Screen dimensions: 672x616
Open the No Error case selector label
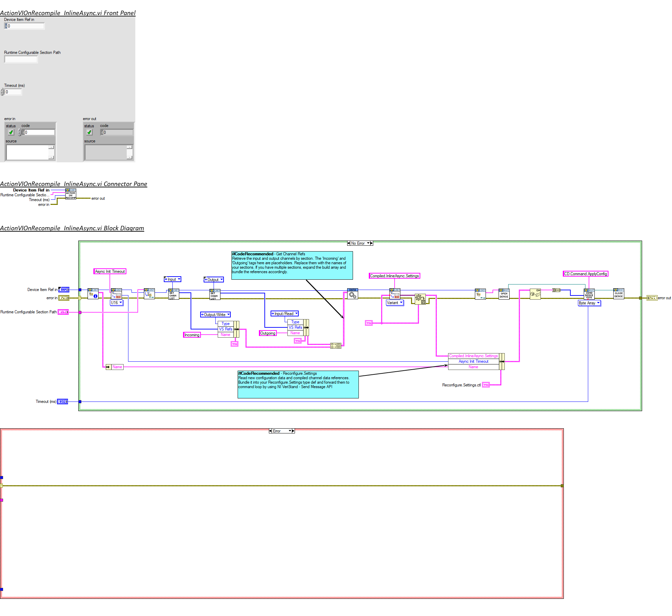(360, 243)
